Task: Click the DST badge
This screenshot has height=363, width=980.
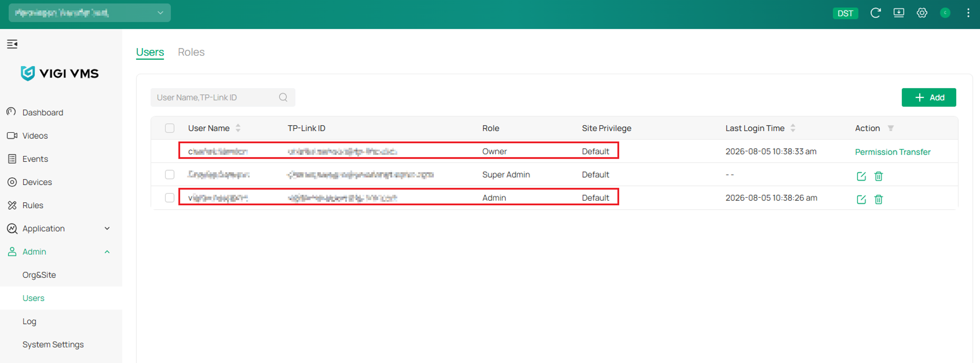Action: [845, 13]
